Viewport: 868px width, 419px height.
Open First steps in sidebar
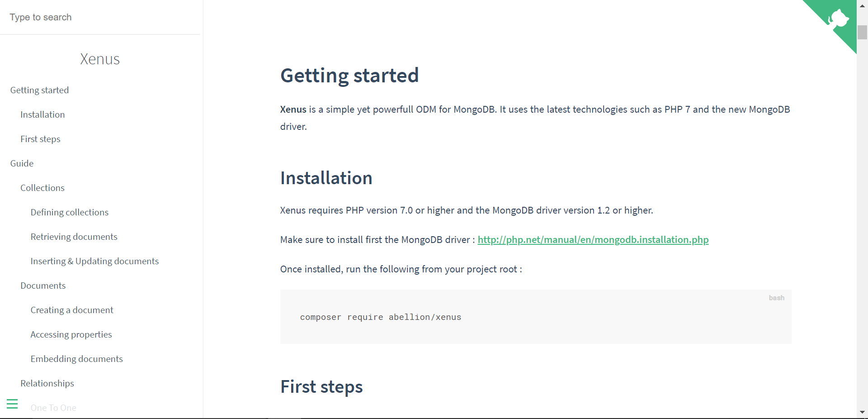[40, 139]
